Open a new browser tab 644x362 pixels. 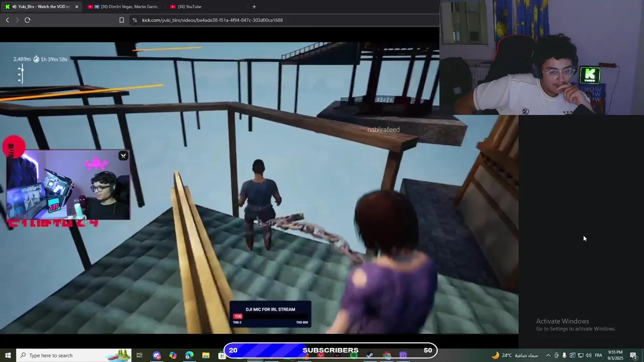(254, 7)
